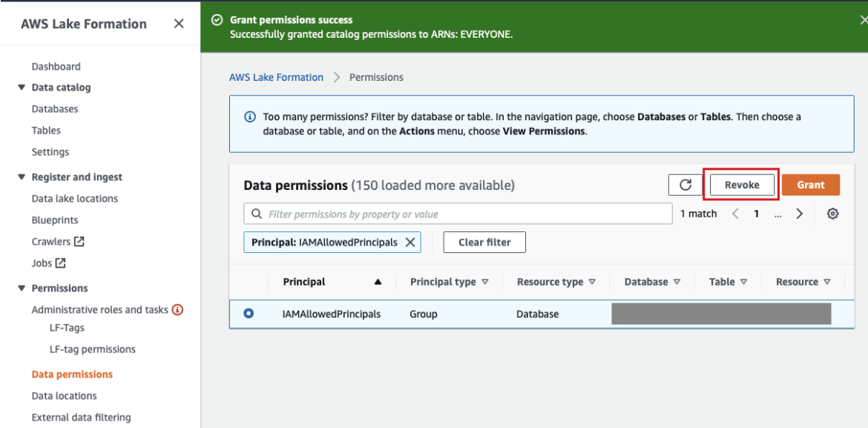The width and height of the screenshot is (868, 428).
Task: Click the IAMAllowedPrincipals cell in the table
Action: coord(332,314)
